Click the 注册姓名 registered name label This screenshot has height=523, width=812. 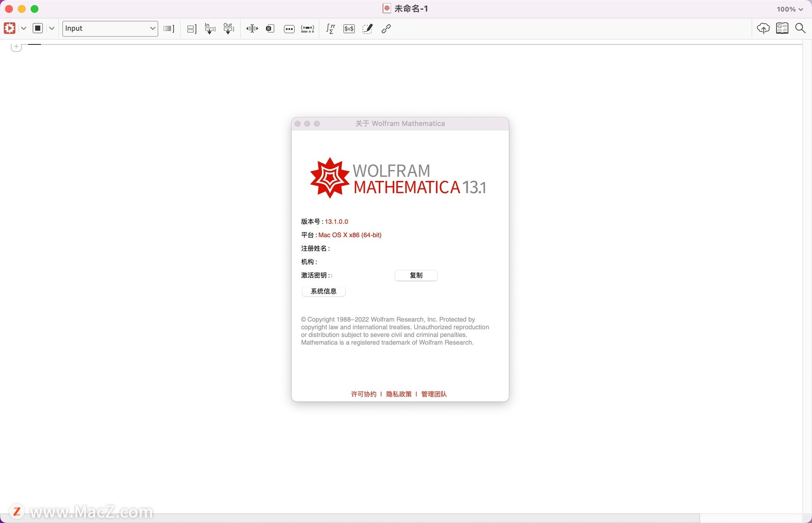point(315,249)
